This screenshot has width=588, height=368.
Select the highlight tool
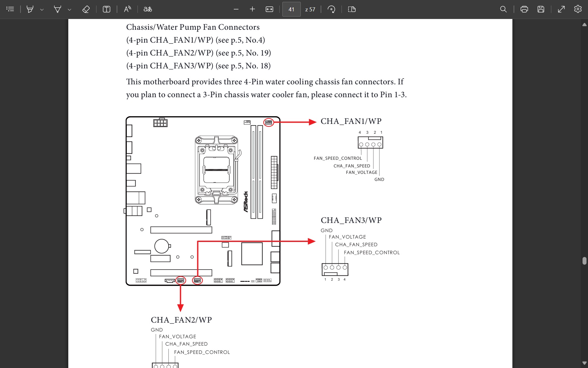click(30, 9)
